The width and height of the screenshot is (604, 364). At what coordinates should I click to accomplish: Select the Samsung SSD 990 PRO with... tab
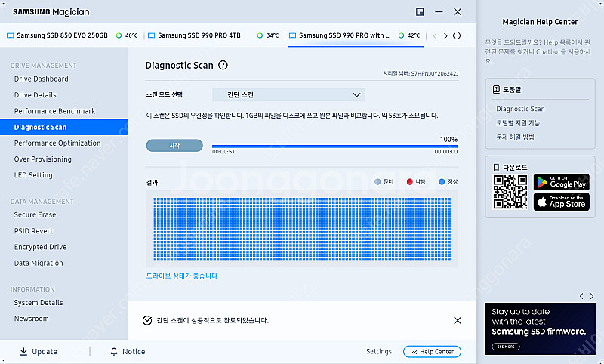[x=345, y=35]
